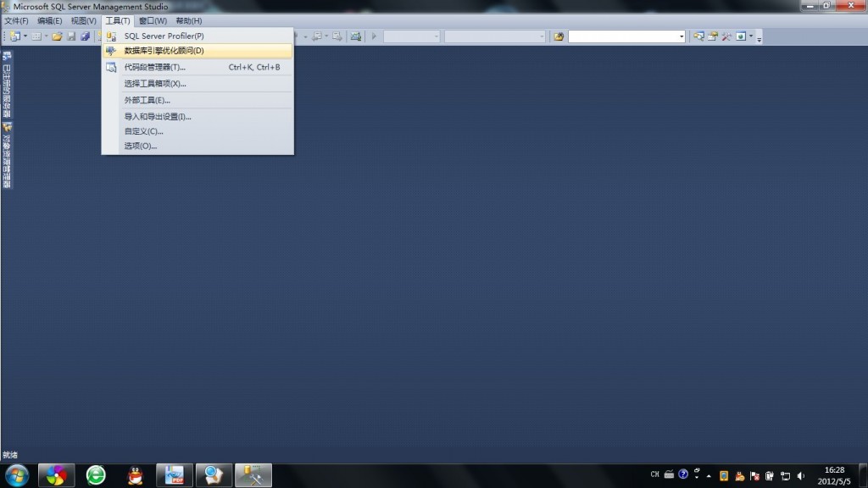Open 自定义(C) menu entry
Screen dimensions: 868x488
click(x=198, y=131)
